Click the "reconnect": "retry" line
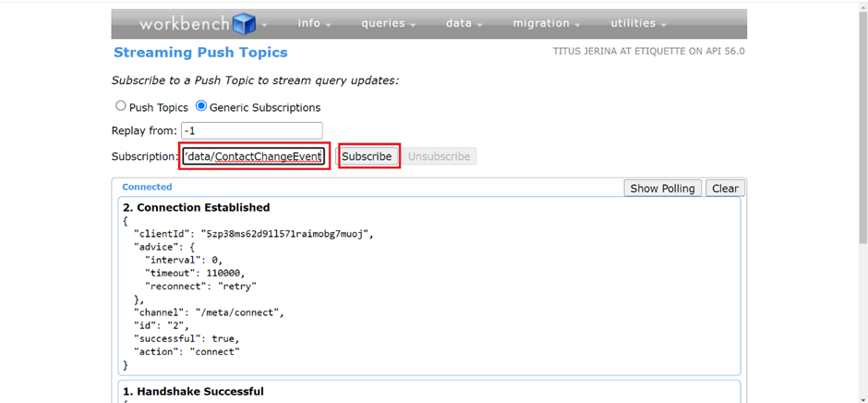 201,286
